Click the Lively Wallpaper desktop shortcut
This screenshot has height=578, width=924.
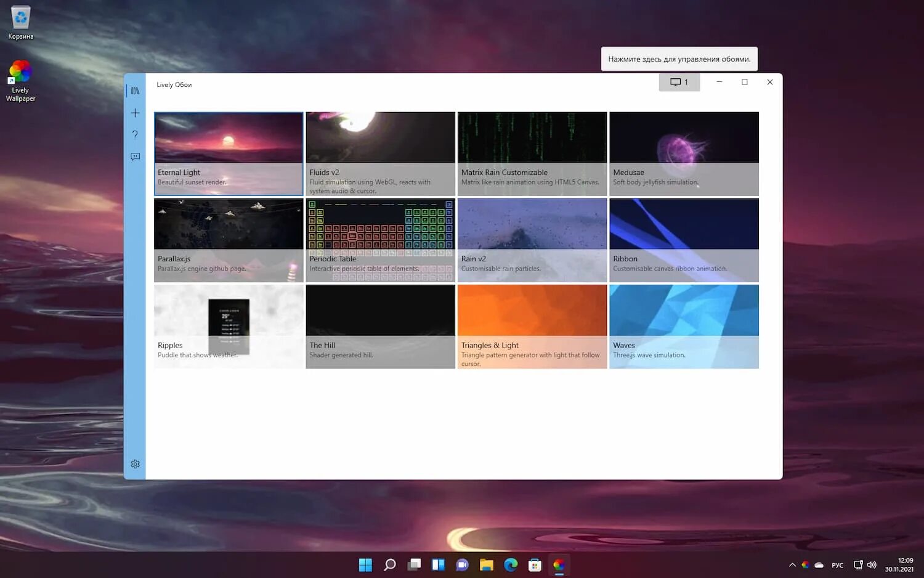pyautogui.click(x=20, y=81)
